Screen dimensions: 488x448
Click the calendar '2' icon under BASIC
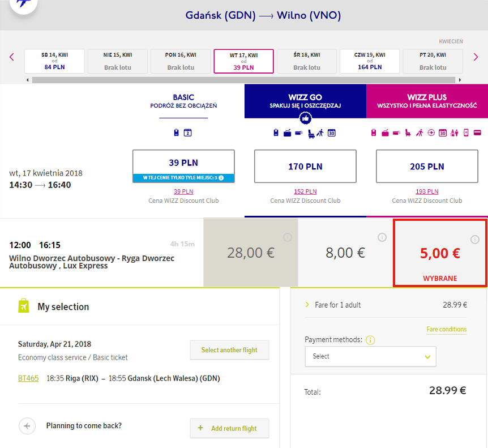187,133
